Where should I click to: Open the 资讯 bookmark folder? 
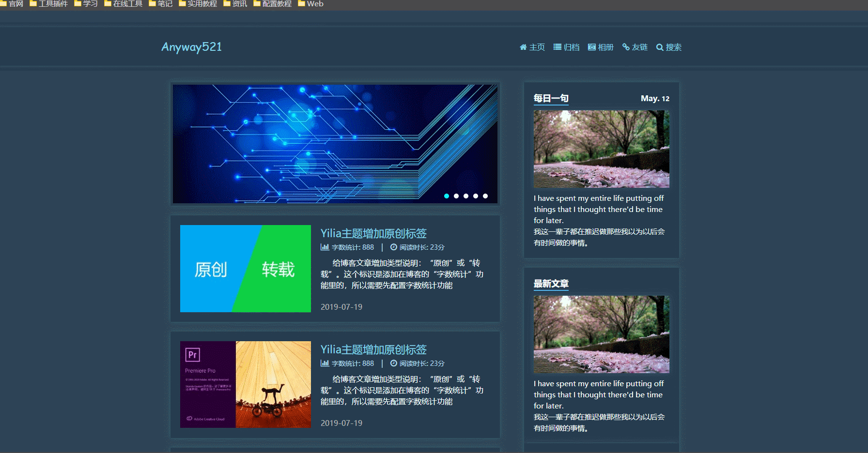235,4
